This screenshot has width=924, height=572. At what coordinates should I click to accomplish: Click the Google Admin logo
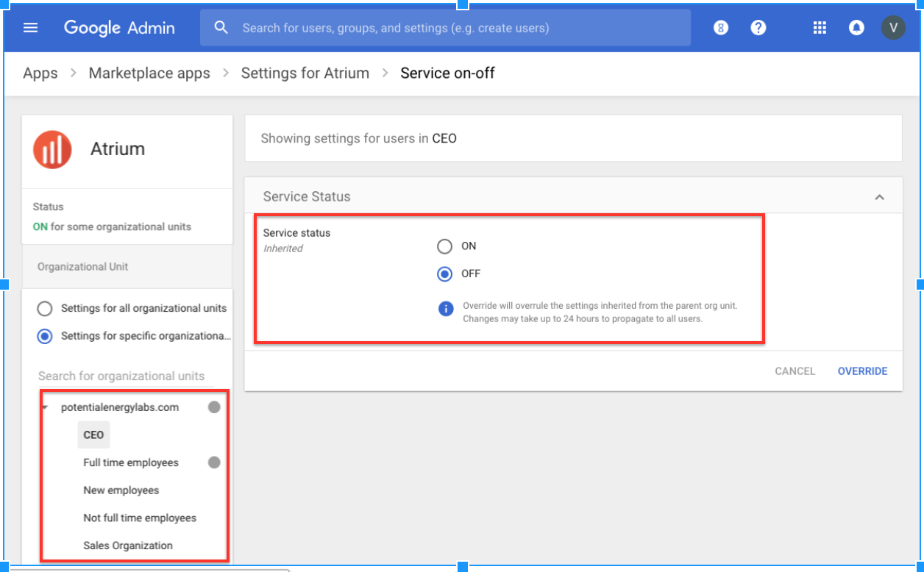tap(119, 28)
